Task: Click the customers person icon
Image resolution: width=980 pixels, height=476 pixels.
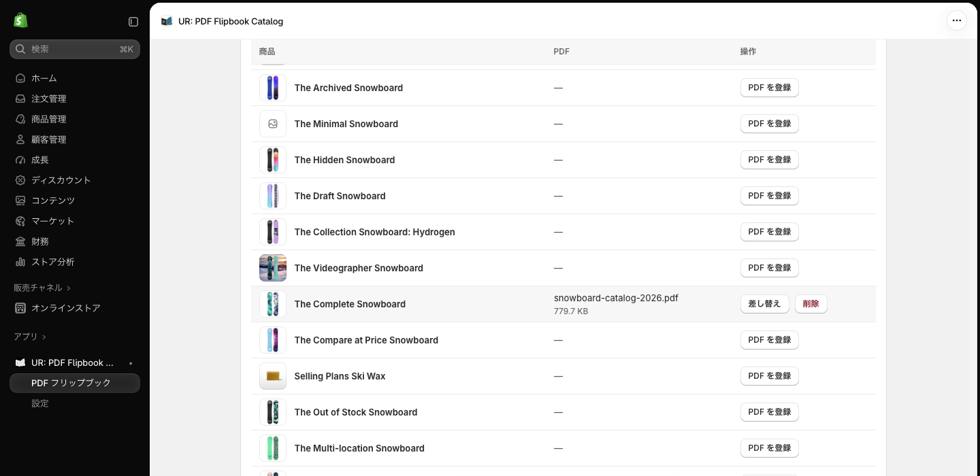Action: click(x=20, y=139)
